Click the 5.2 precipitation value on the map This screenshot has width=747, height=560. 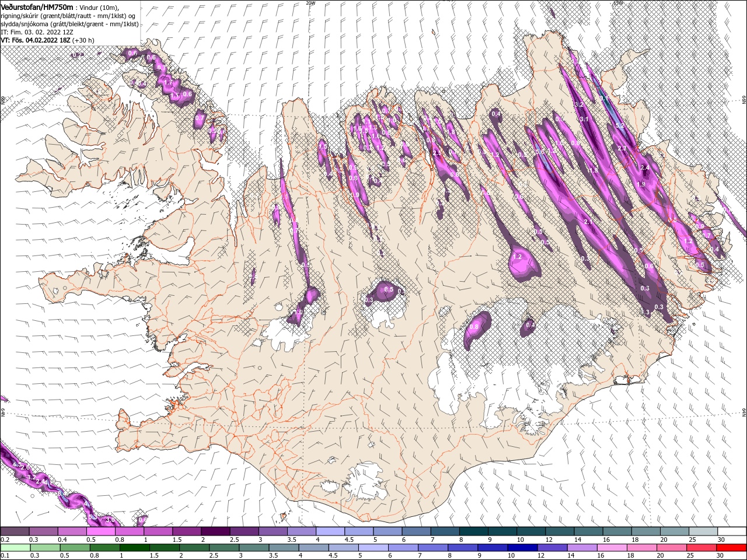click(x=620, y=125)
